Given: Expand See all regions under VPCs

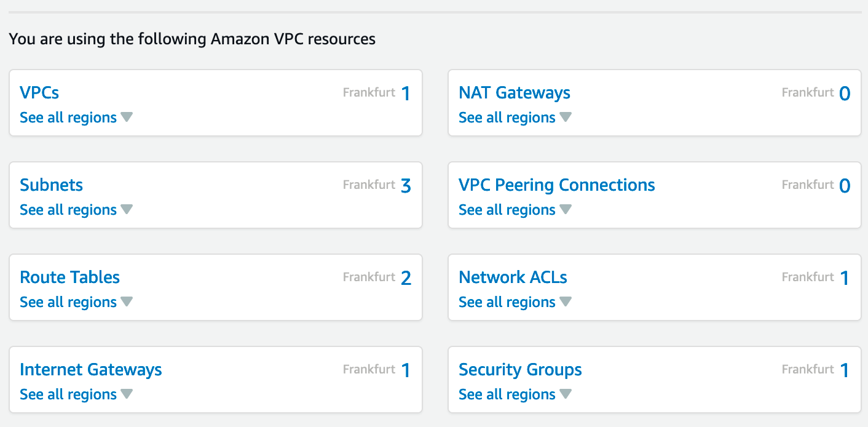Looking at the screenshot, I should coord(76,118).
